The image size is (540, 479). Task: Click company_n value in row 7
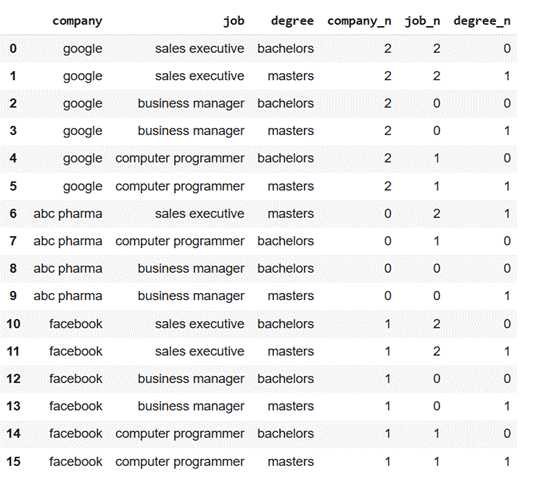tap(388, 241)
